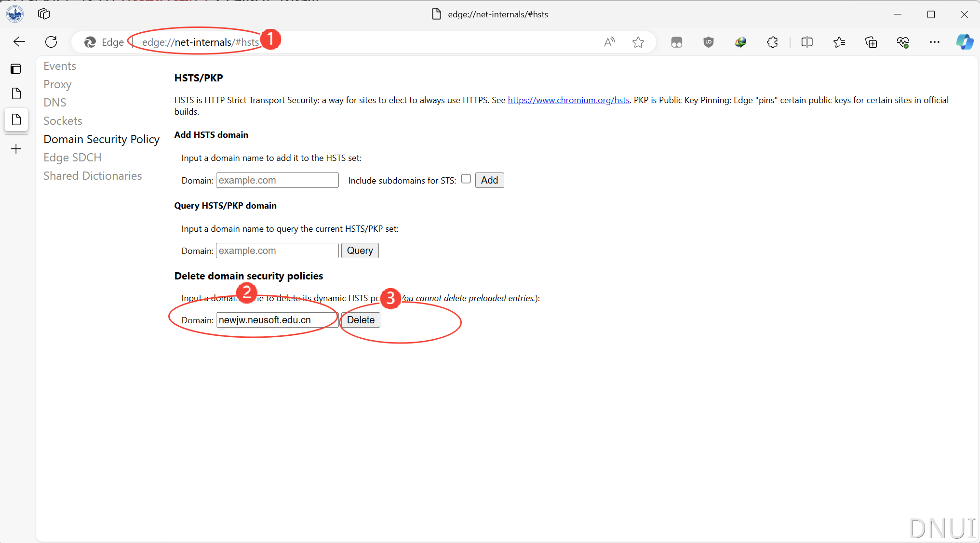Switch to the Sockets sidebar section
This screenshot has width=980, height=543.
[x=63, y=121]
